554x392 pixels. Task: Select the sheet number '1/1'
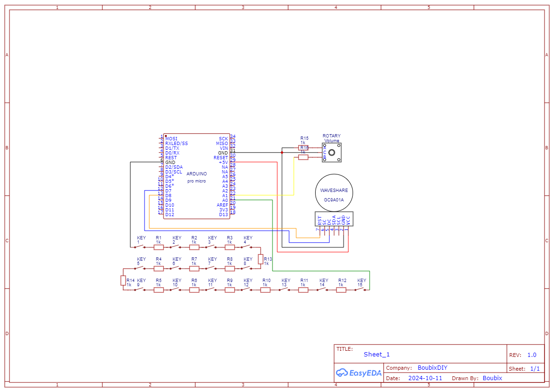(535, 369)
